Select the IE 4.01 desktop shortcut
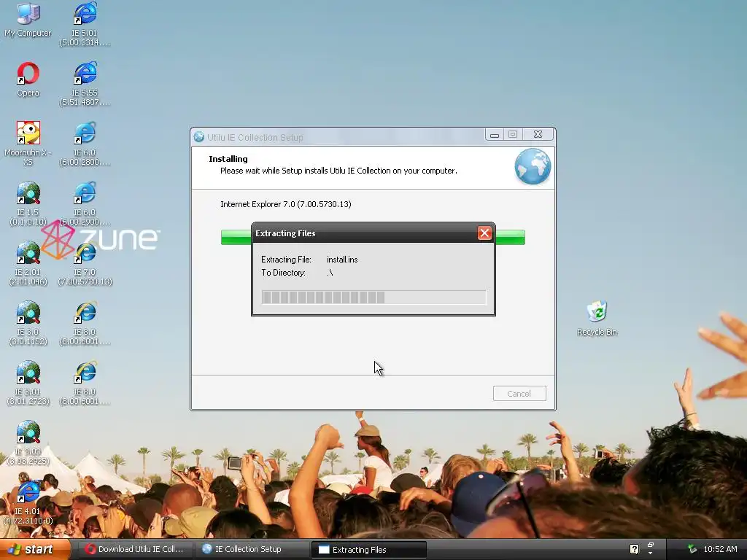The image size is (747, 560). point(28,503)
